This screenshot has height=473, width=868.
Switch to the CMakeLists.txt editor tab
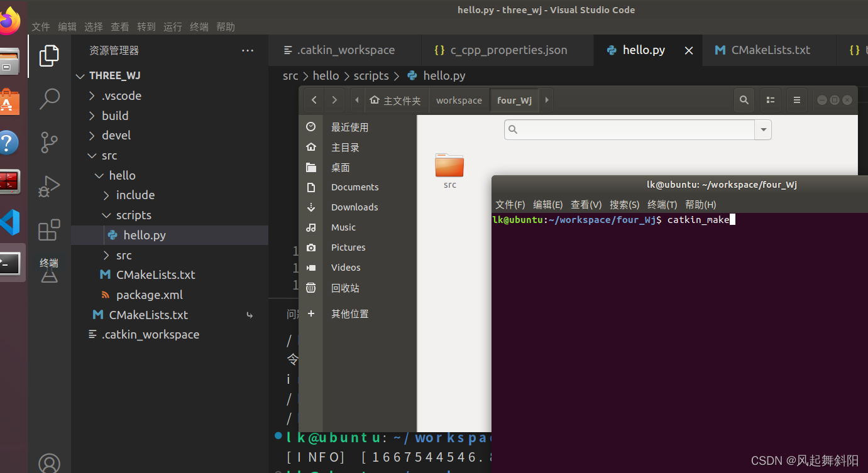769,50
